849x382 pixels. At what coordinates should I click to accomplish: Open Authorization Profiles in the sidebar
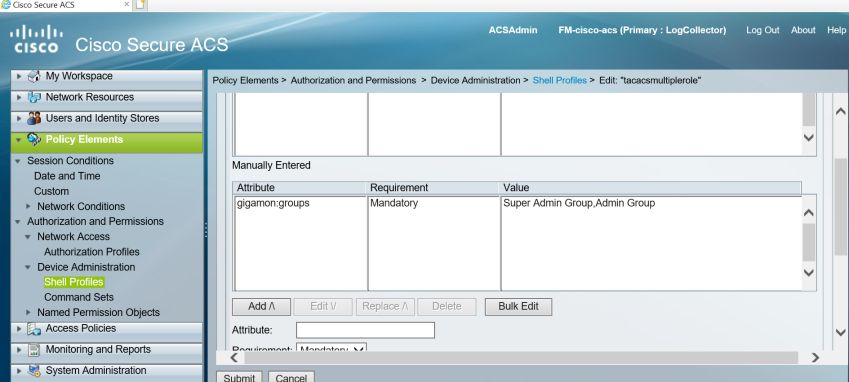(92, 252)
